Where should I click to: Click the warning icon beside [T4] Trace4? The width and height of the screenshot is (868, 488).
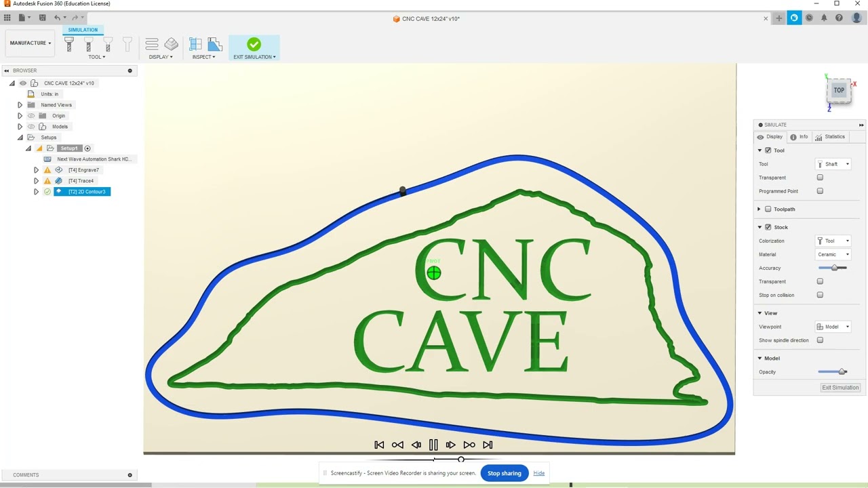point(47,181)
